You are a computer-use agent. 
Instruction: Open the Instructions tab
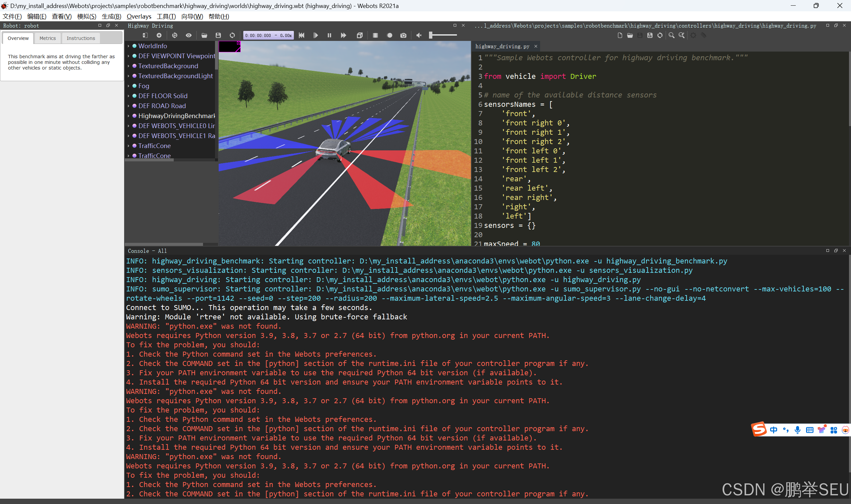pos(81,38)
